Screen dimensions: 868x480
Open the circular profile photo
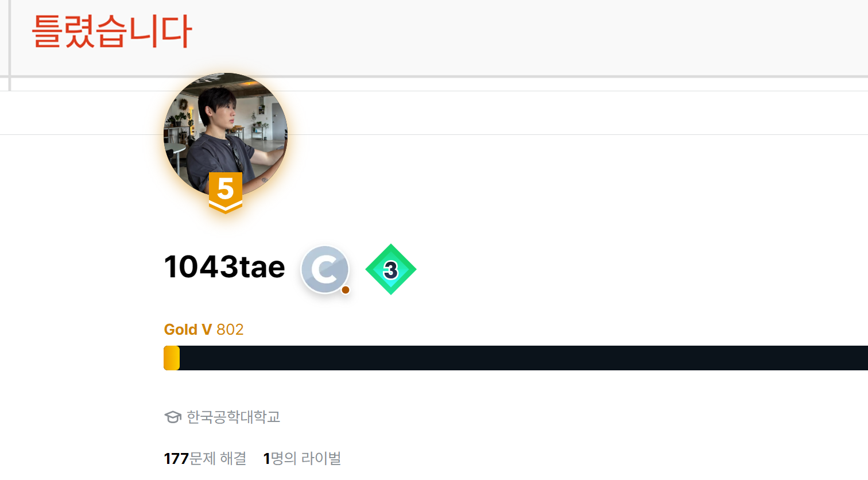(x=226, y=135)
